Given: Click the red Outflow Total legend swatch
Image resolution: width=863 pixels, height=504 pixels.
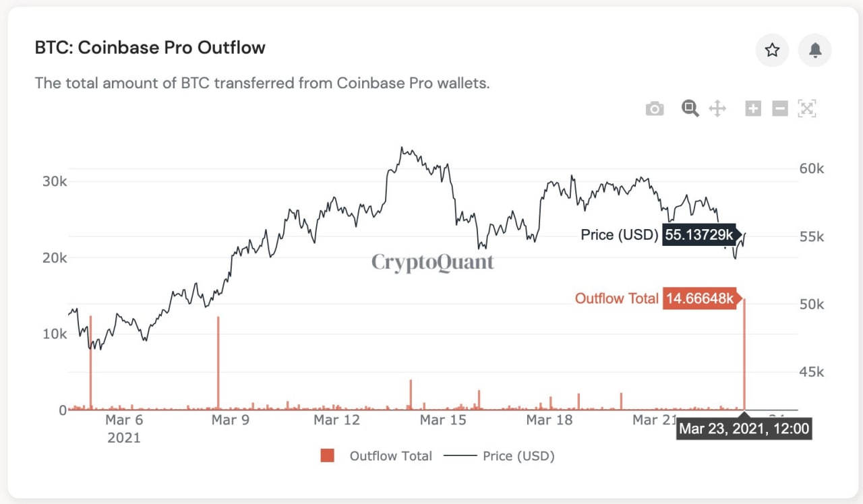Looking at the screenshot, I should (328, 456).
